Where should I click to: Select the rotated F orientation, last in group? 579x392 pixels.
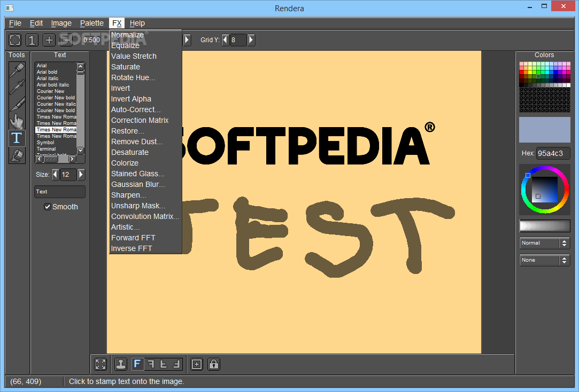[176, 364]
